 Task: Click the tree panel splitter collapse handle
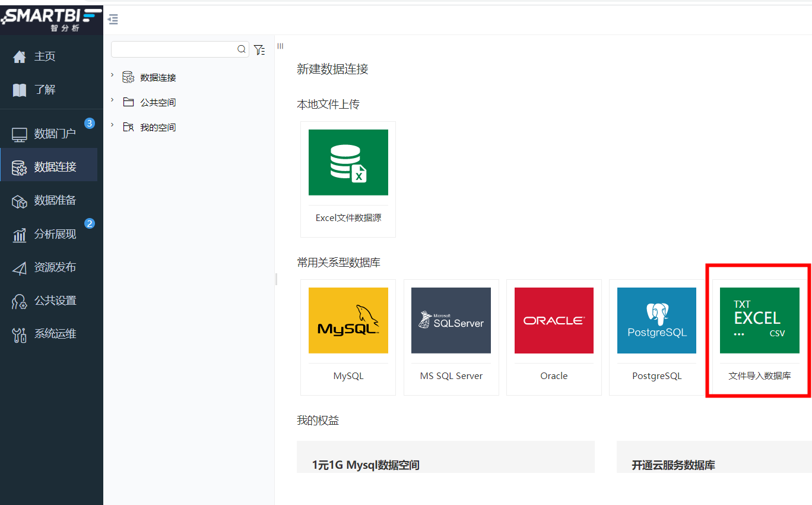(x=277, y=279)
